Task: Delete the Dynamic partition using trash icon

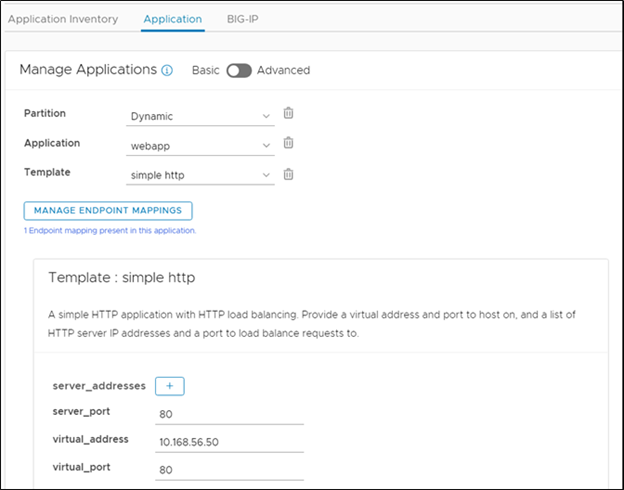Action: (x=288, y=114)
